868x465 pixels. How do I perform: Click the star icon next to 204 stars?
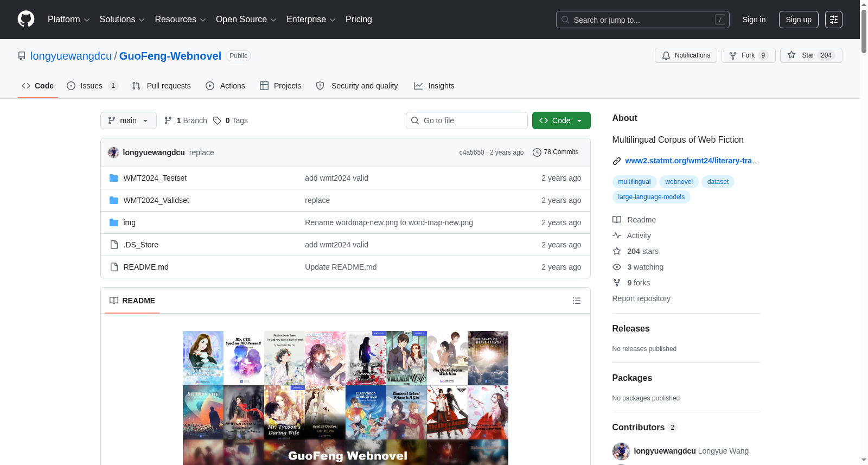pos(617,251)
